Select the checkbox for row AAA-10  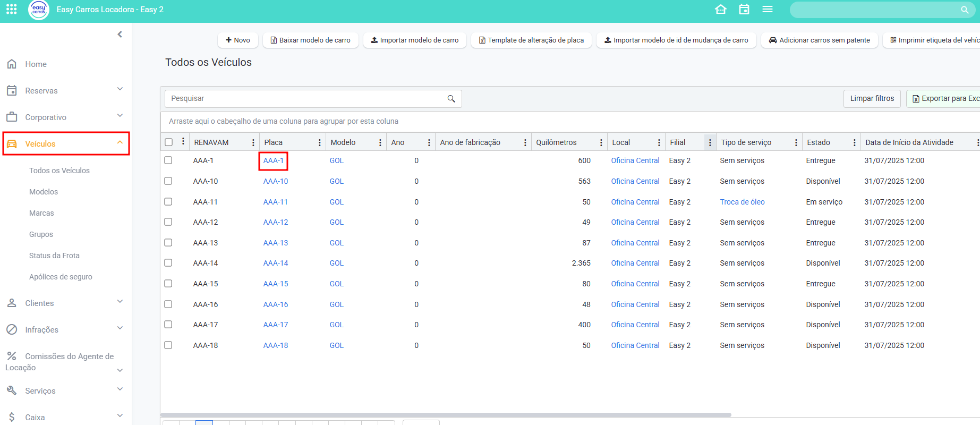(x=168, y=181)
